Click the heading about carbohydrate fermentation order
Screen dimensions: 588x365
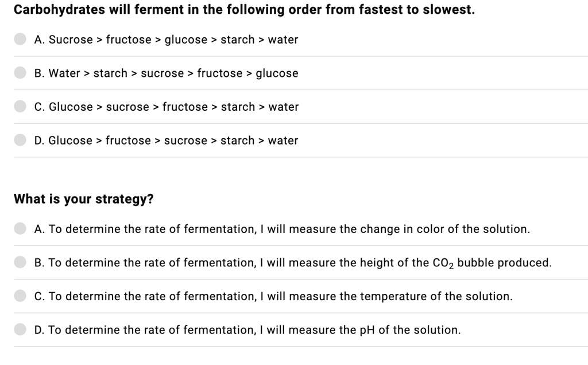pyautogui.click(x=245, y=9)
